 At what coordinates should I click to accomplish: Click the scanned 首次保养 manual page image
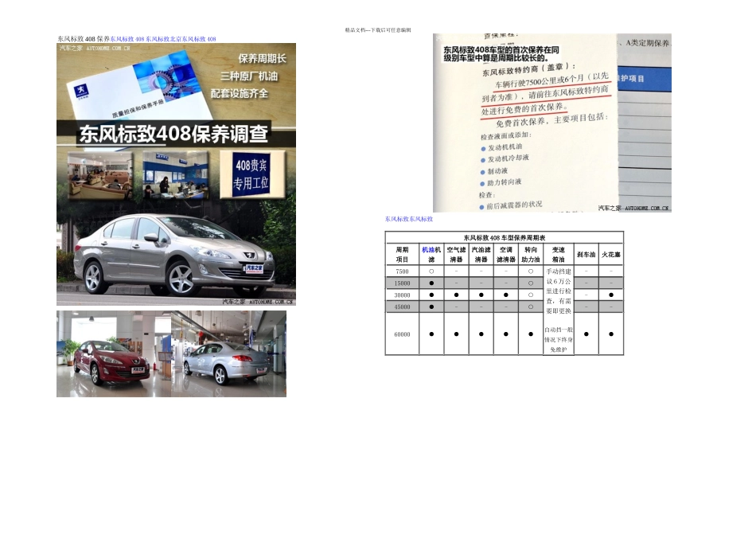click(552, 123)
